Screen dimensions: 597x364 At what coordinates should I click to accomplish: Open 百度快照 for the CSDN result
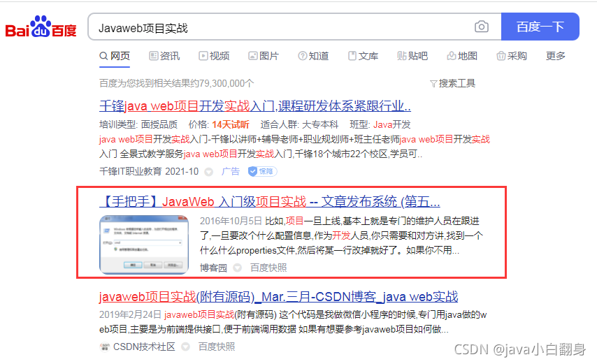click(217, 347)
